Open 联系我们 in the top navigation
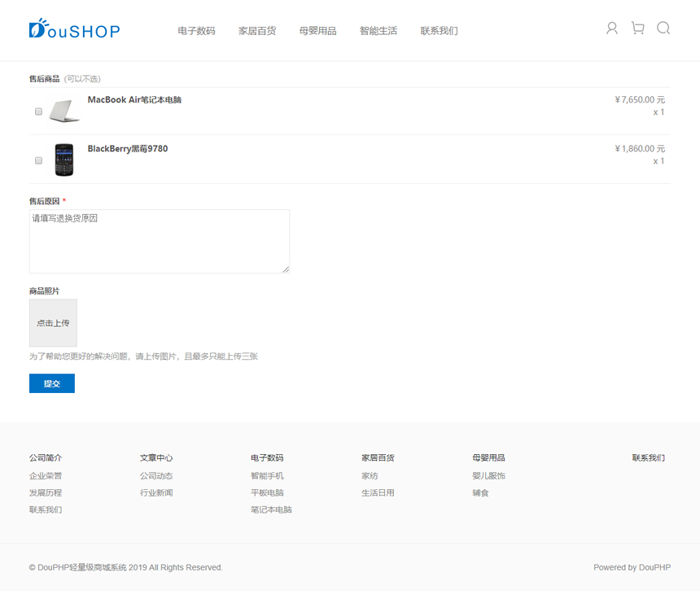 pos(440,31)
